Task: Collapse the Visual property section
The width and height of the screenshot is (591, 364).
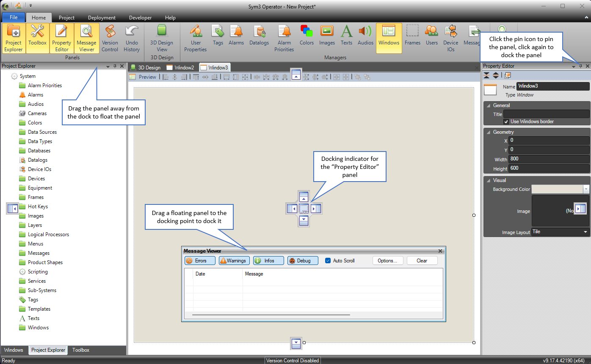Action: (x=489, y=180)
